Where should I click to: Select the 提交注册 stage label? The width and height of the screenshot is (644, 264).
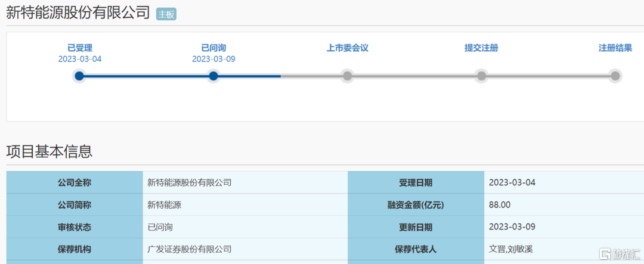[481, 48]
